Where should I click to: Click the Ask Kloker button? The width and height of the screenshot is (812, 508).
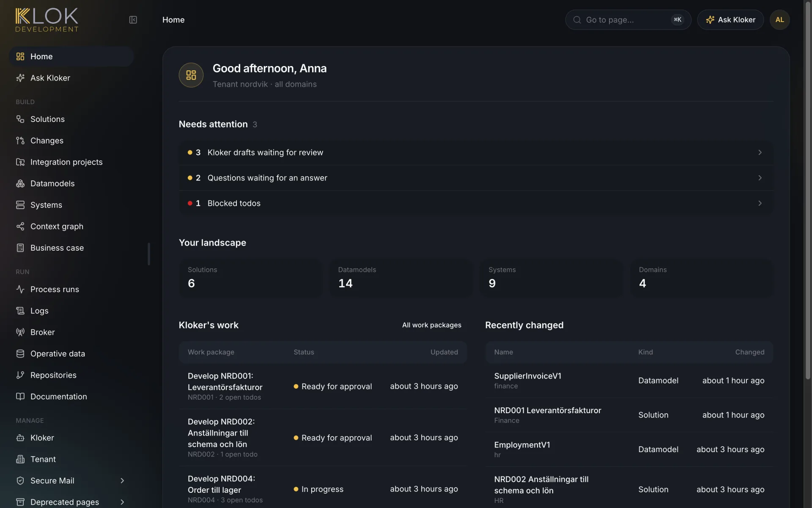point(730,20)
